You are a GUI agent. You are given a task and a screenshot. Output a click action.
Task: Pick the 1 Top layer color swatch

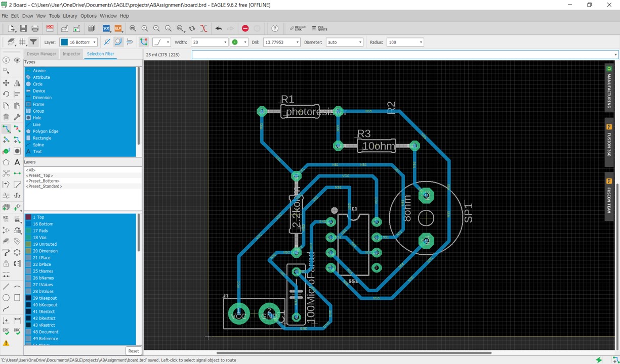(x=28, y=217)
